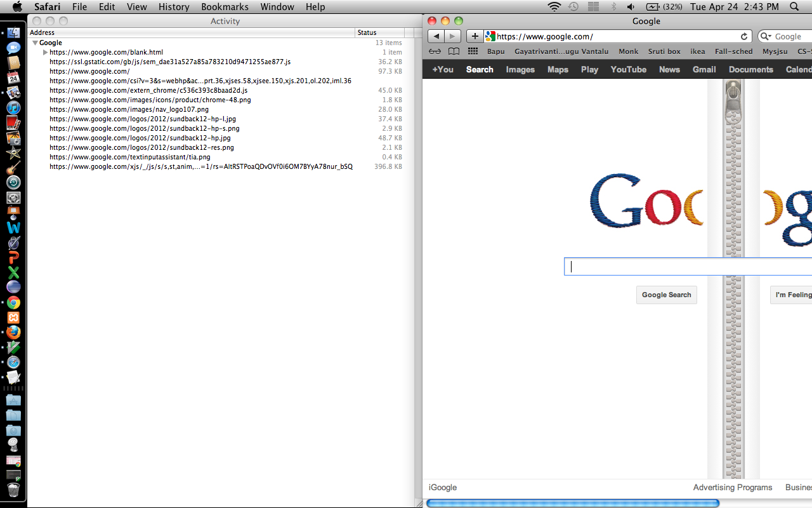
Task: Add bookmark with the plus button
Action: [x=475, y=36]
